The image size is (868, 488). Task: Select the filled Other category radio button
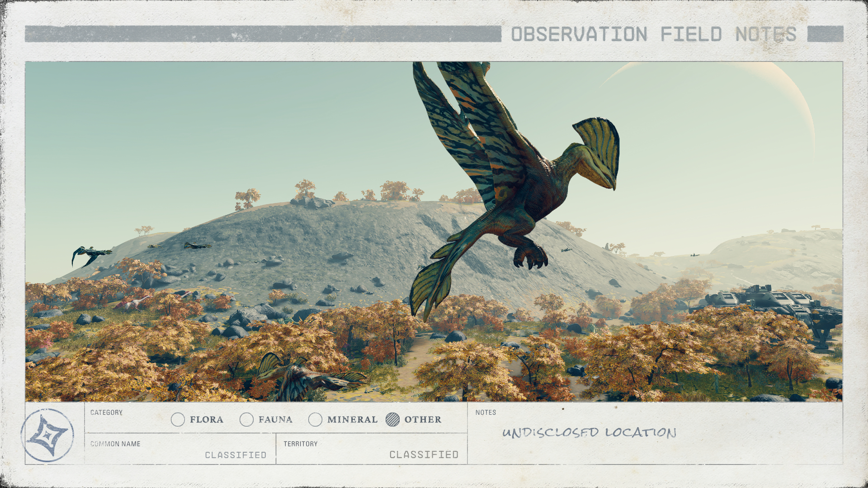[392, 420]
